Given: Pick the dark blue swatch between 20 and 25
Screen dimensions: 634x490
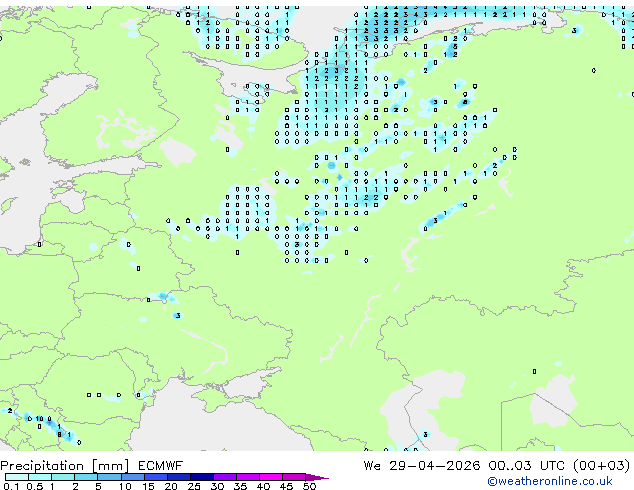Looking at the screenshot, I should click(178, 477).
